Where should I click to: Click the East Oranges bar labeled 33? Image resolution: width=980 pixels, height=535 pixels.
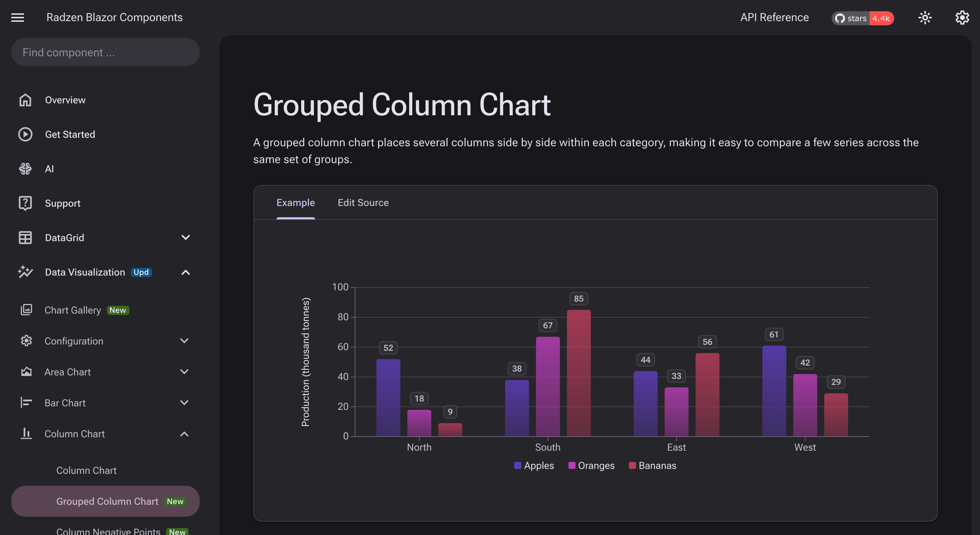(676, 412)
